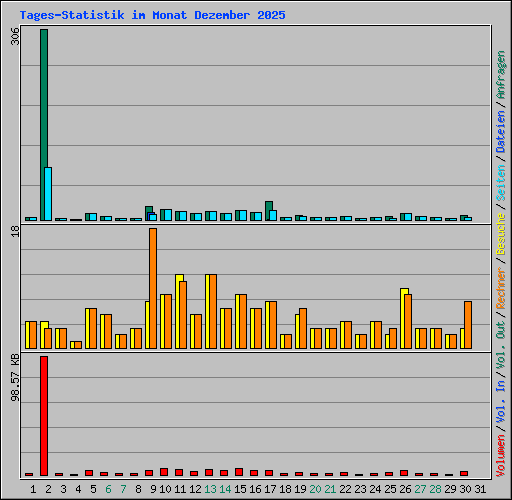Click the green weekend day '7' label
Screen dimensions: 512x500
click(123, 489)
